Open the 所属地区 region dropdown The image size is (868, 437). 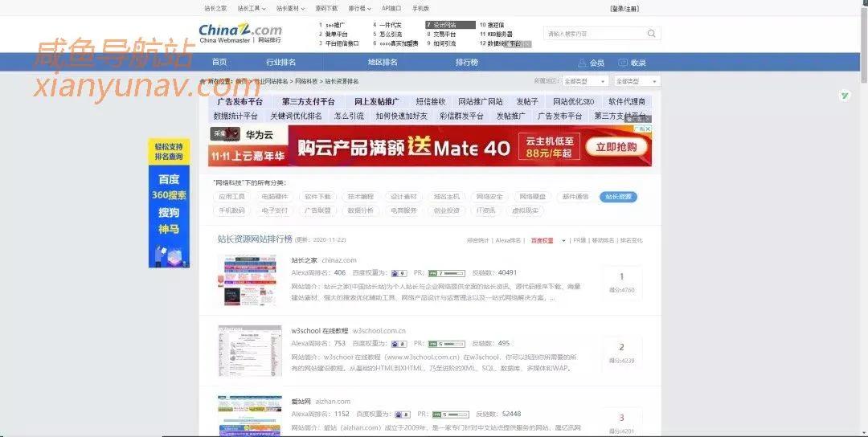coord(585,81)
